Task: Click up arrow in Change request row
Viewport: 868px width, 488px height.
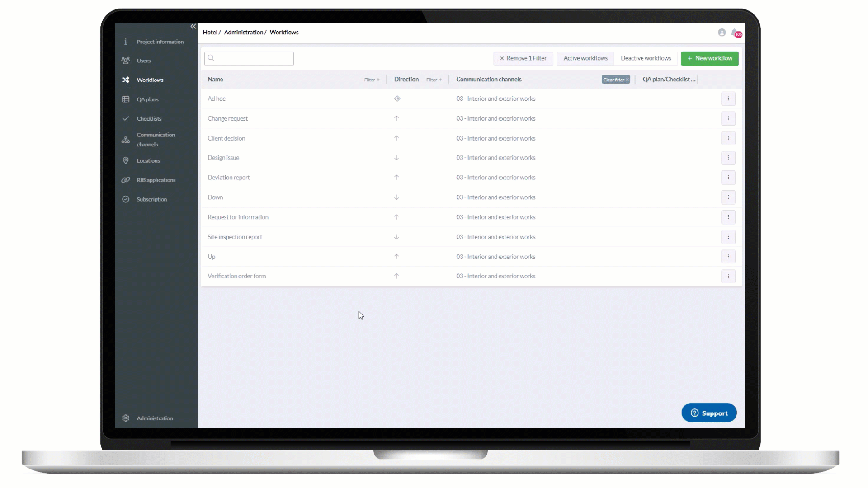Action: pyautogui.click(x=396, y=118)
